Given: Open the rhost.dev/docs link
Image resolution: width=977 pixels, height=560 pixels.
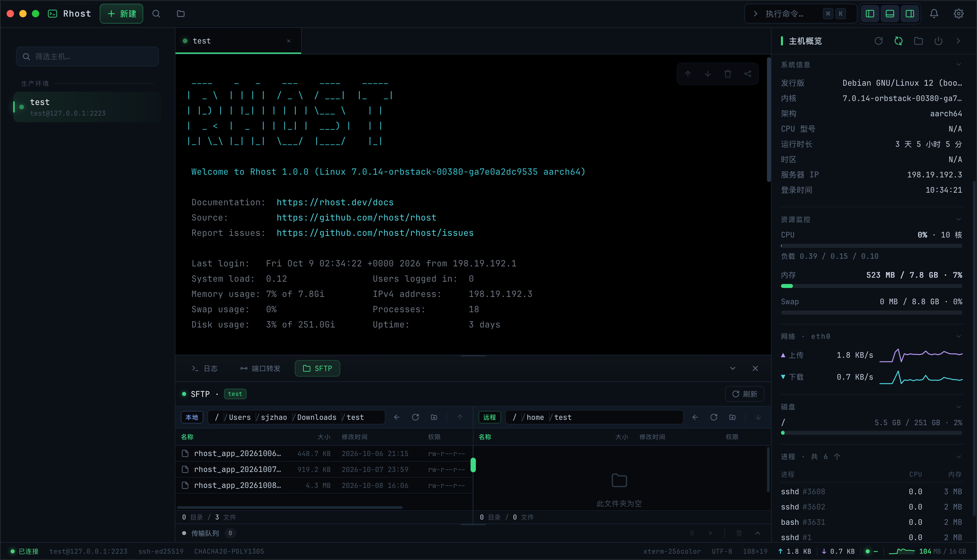Looking at the screenshot, I should pos(335,202).
